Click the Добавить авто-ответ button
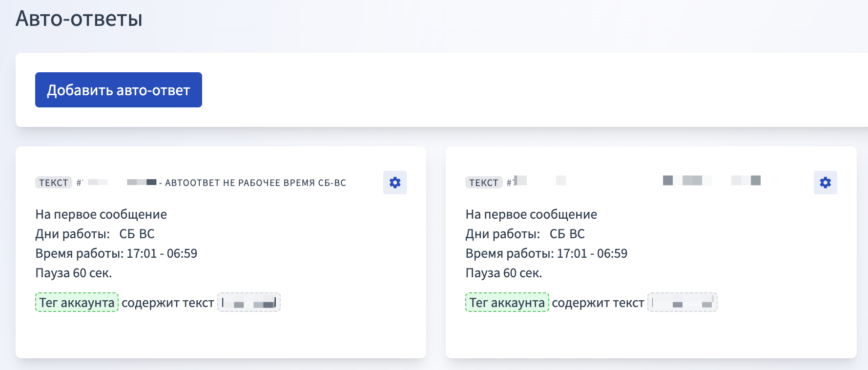The height and width of the screenshot is (370, 868). tap(118, 90)
